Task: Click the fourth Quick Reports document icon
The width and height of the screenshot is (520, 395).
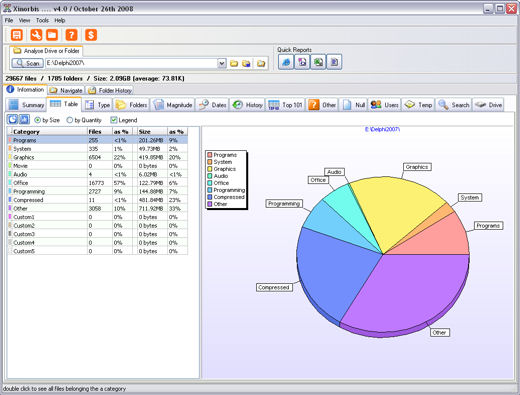Action: 334,62
